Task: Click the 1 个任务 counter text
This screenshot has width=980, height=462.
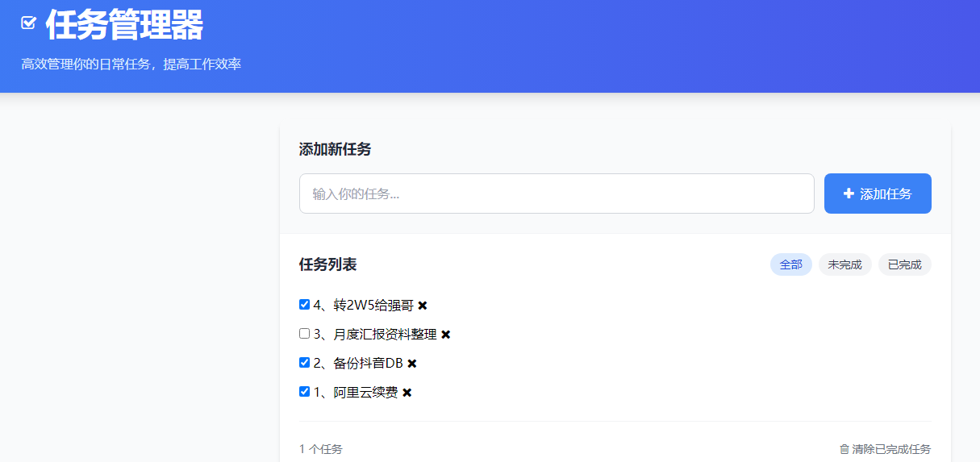Action: tap(321, 449)
